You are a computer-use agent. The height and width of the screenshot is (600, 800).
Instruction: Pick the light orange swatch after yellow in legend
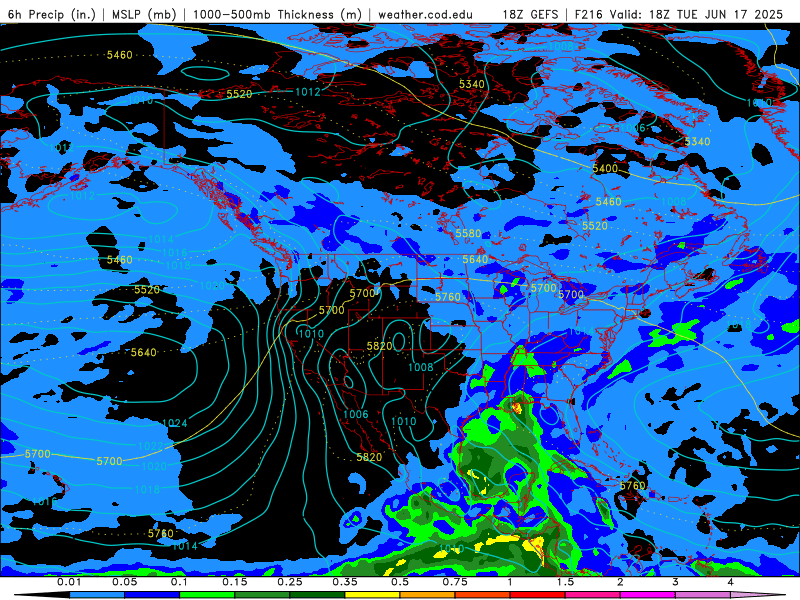[x=428, y=595]
